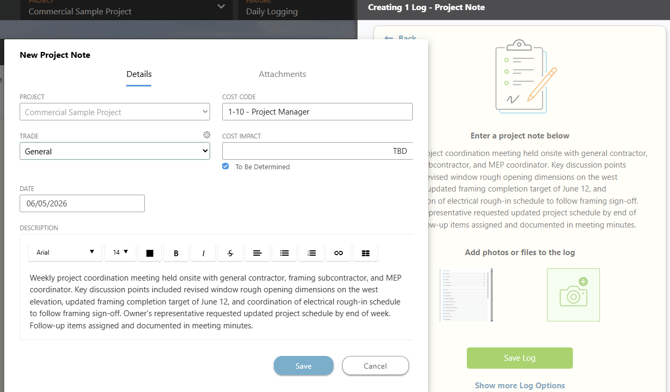Toggle the To Be Determined checkbox
This screenshot has width=670, height=392.
pyautogui.click(x=226, y=166)
